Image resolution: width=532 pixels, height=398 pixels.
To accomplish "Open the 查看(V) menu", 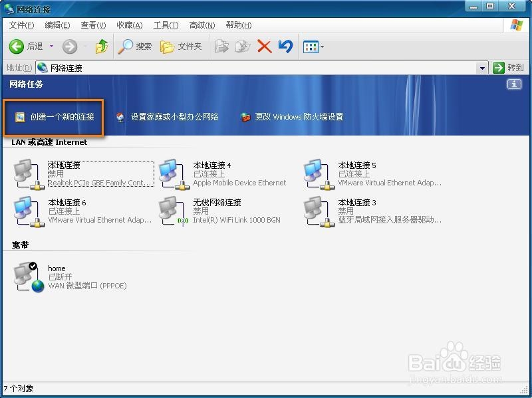I will [x=93, y=25].
